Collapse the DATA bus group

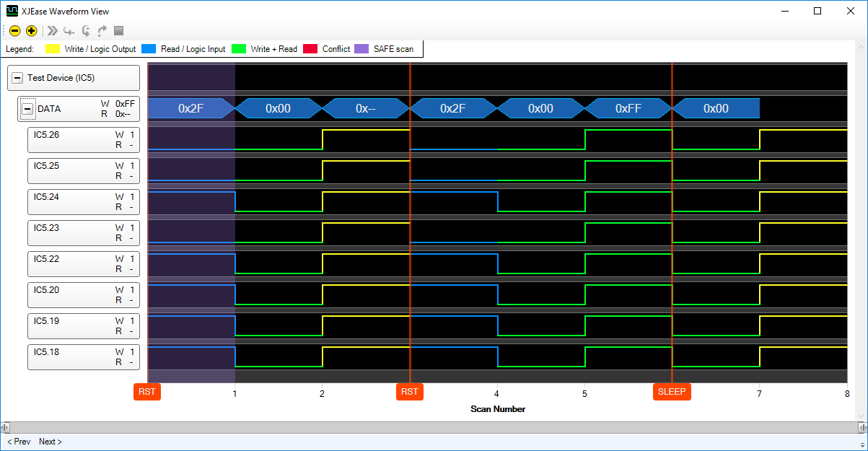coord(28,109)
